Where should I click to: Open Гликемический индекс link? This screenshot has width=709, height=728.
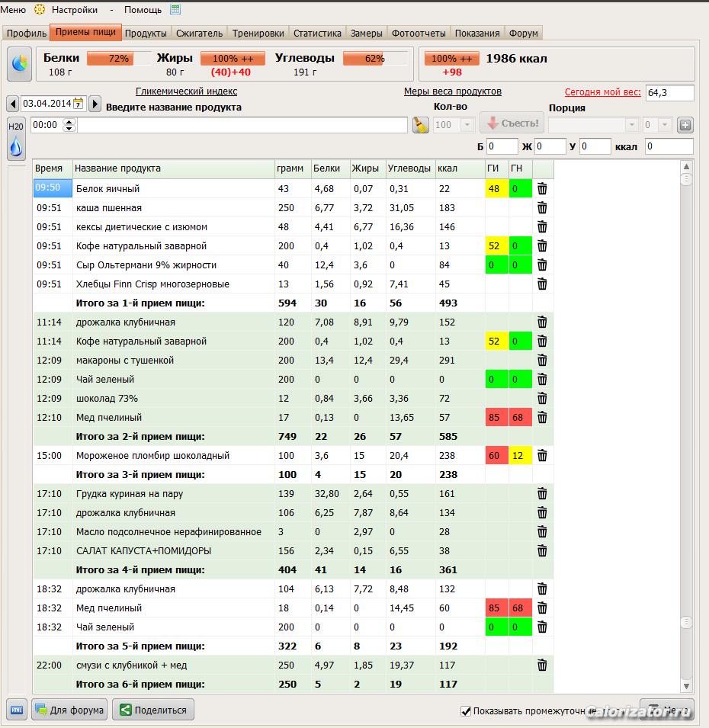(x=186, y=91)
